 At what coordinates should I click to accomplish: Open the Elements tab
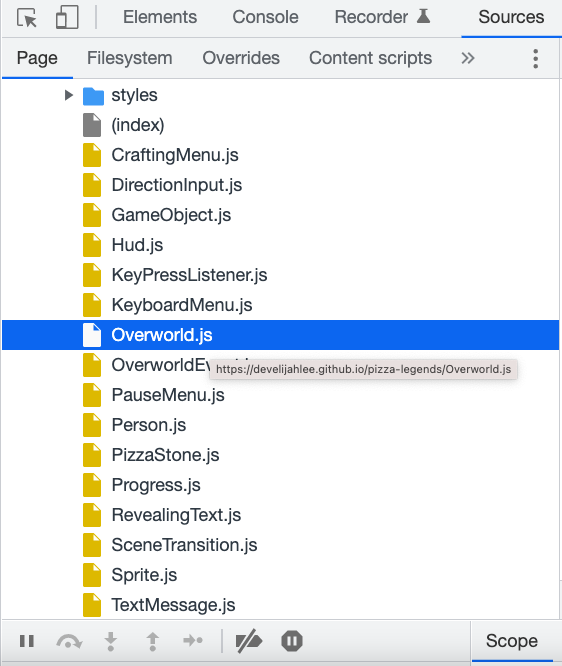[160, 17]
